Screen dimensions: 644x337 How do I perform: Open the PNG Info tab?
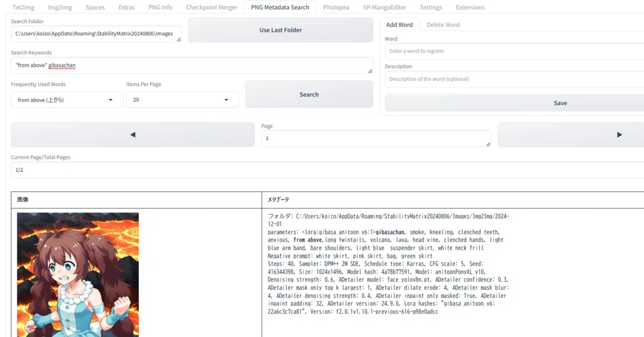160,8
